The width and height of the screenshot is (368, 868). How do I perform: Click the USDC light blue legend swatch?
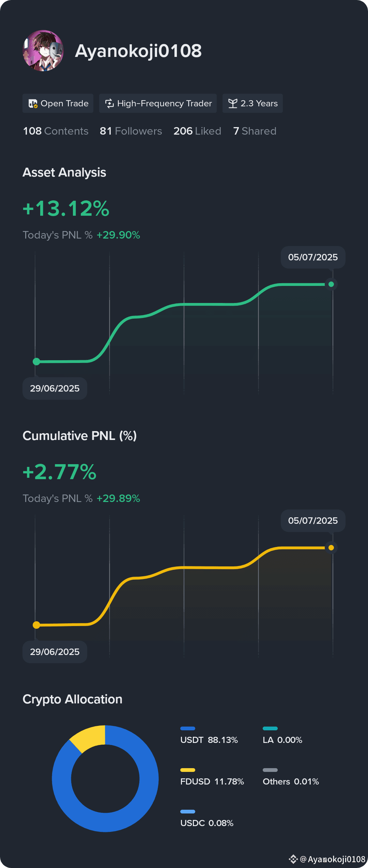pos(188,811)
